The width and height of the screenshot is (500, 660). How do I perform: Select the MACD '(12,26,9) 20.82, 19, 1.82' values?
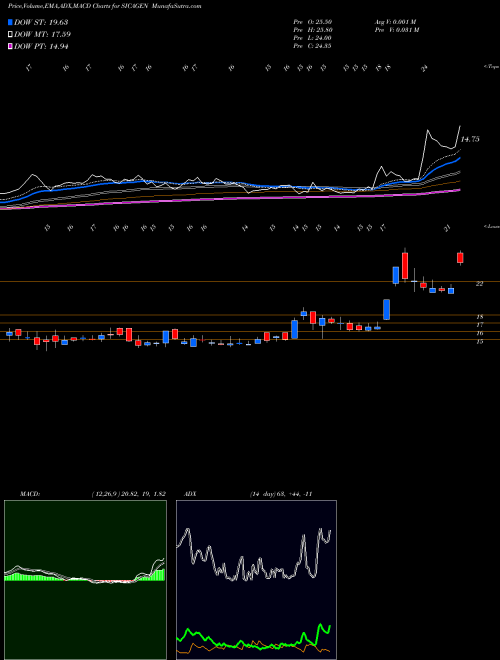pos(128,494)
